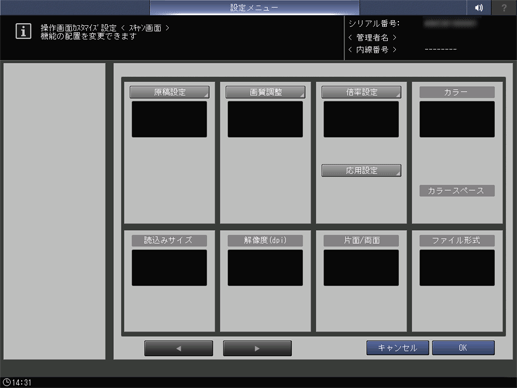Viewport: 517px width, 388px height.
Task: Select the ファイル形式 label
Action: click(x=457, y=240)
